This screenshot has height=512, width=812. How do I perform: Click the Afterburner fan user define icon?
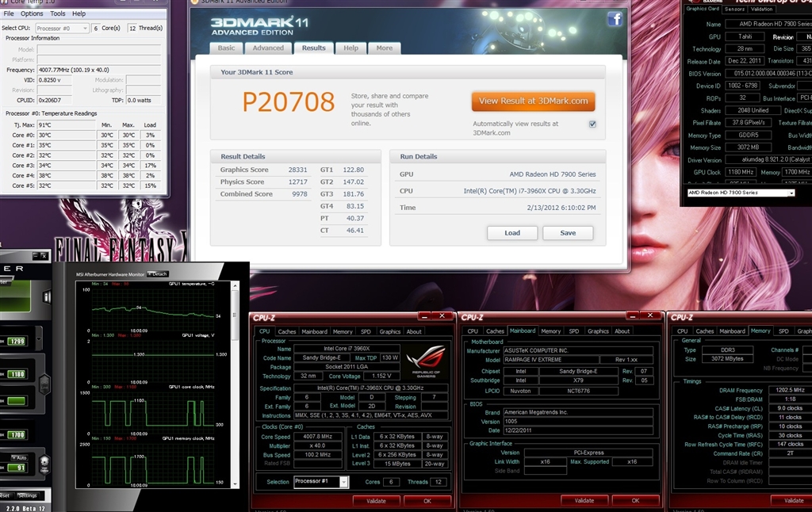(x=44, y=464)
